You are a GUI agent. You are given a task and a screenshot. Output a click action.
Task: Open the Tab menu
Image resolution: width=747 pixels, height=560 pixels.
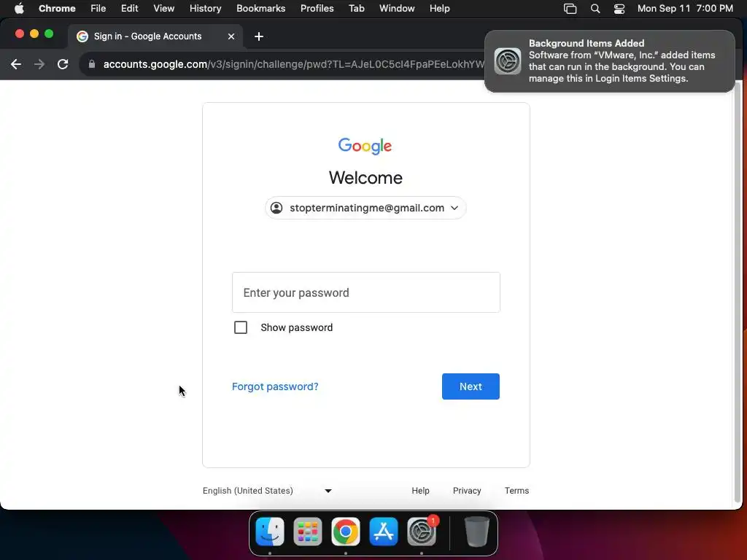click(x=356, y=9)
